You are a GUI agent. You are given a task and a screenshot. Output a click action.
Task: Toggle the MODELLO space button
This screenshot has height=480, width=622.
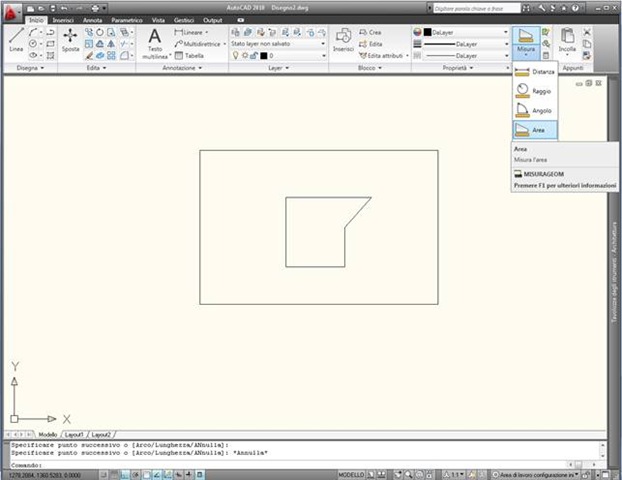[x=351, y=474]
